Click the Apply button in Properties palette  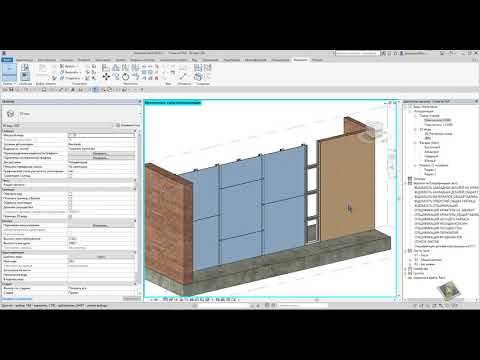(131, 298)
